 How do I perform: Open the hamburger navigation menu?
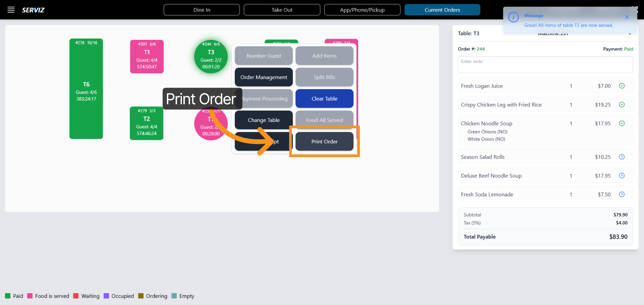pos(11,10)
